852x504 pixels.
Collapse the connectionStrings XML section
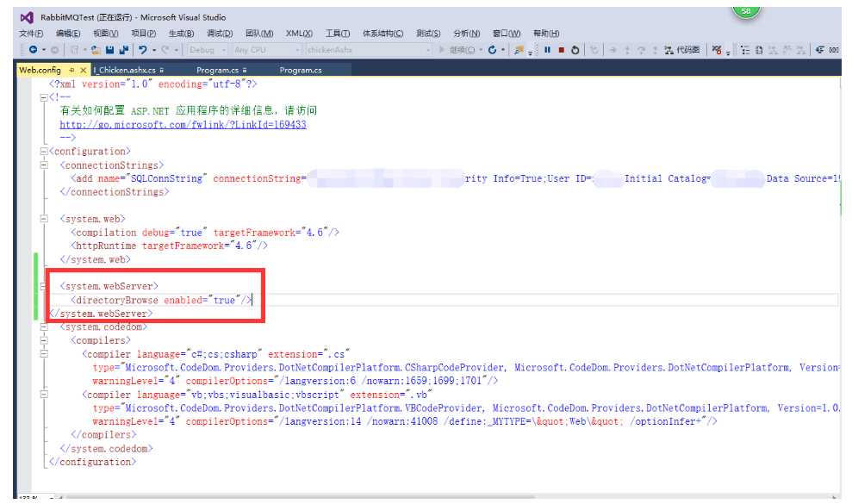coord(43,165)
